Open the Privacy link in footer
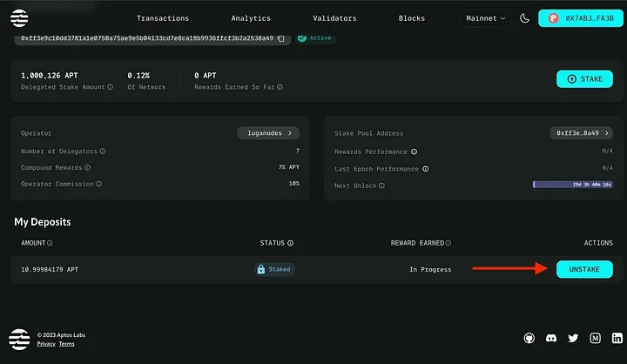 [x=45, y=344]
